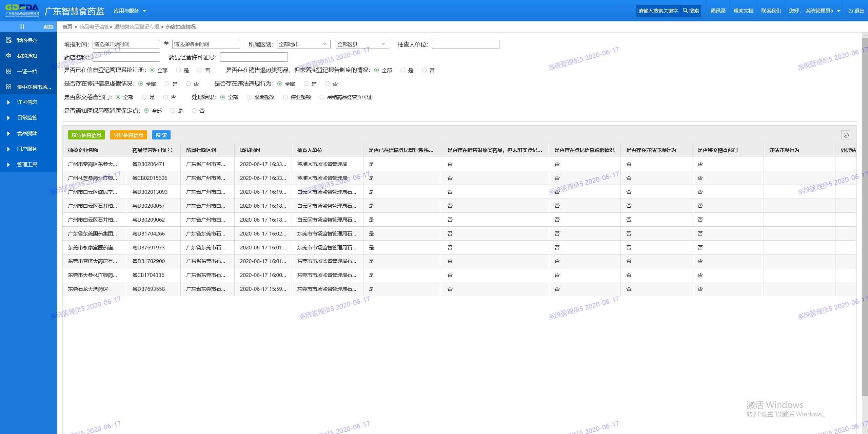This screenshot has width=868, height=434.
Task: Select 停业整顿 processing result
Action: (285, 97)
